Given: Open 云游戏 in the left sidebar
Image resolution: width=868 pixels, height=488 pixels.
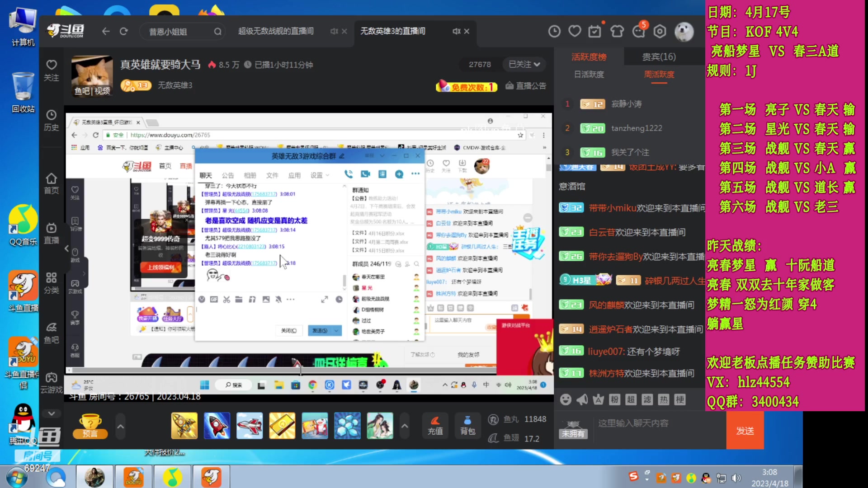Looking at the screenshot, I should (x=52, y=383).
